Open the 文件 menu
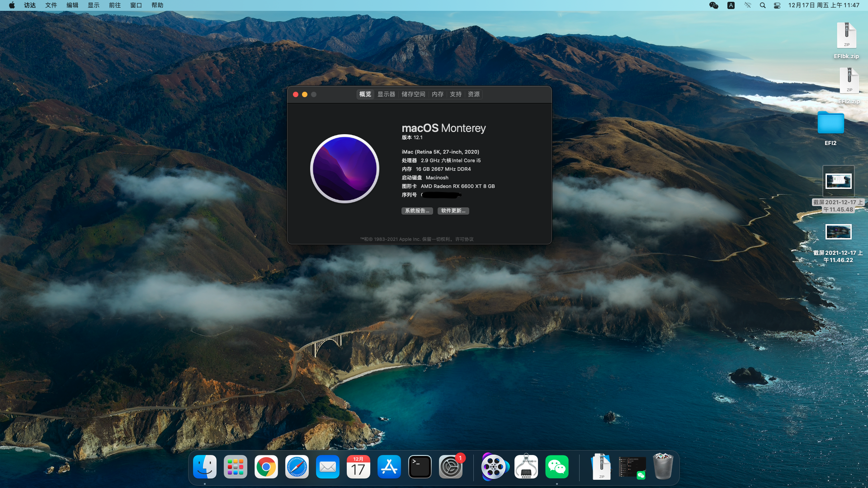 [51, 5]
